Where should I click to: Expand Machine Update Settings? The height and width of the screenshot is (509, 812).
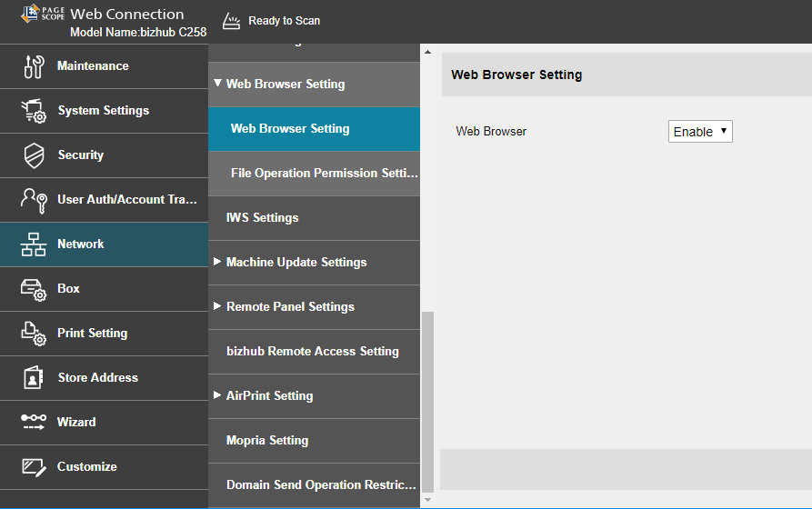[218, 262]
